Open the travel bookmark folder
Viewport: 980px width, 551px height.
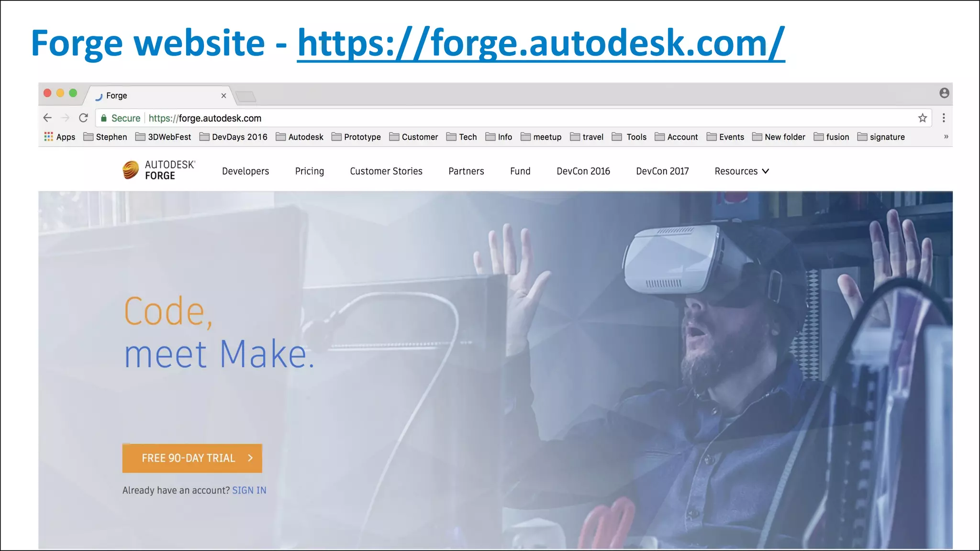coord(587,137)
